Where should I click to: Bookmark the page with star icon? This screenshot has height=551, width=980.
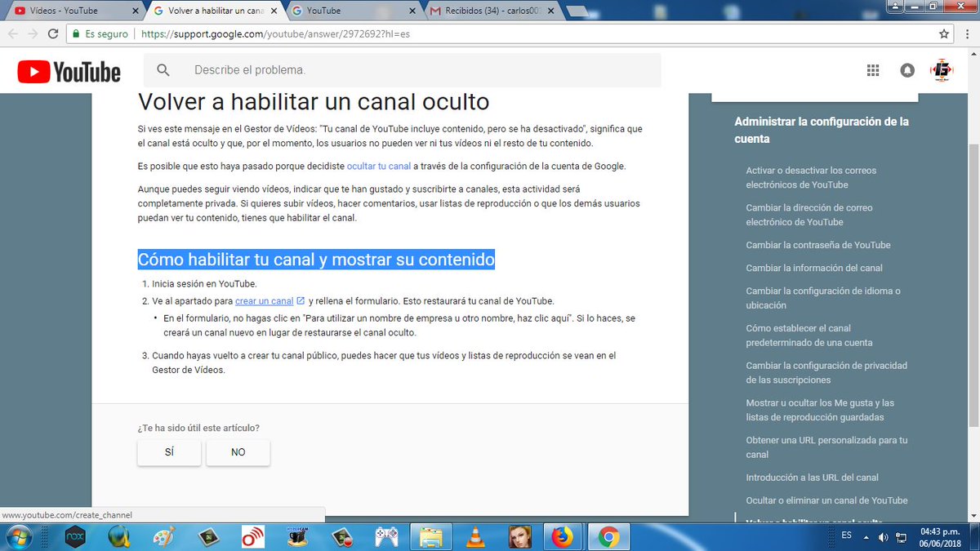944,34
